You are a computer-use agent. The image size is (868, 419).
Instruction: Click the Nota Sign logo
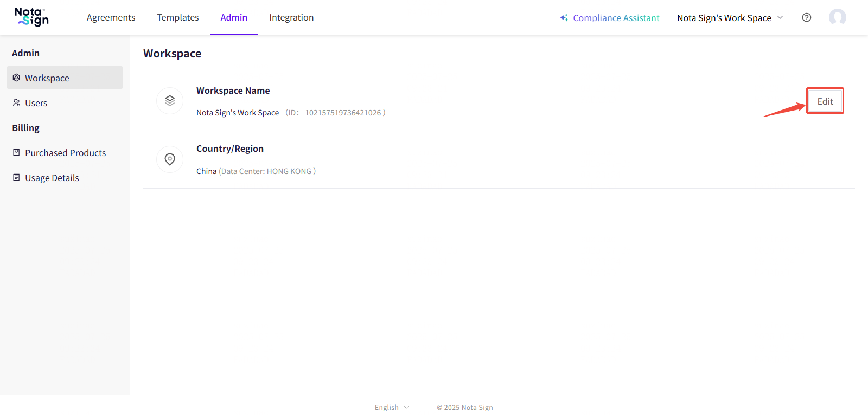[31, 17]
